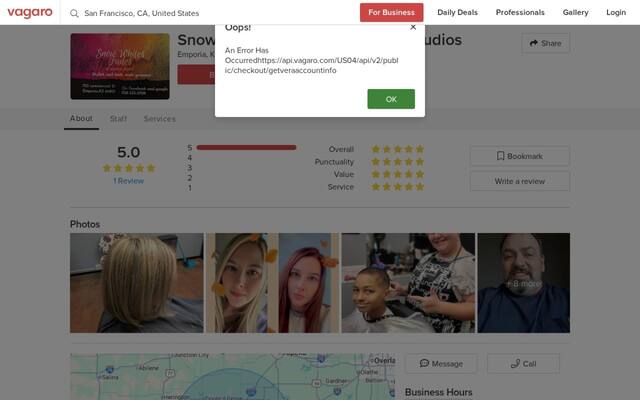
Task: Switch to the Services tab
Action: click(160, 119)
